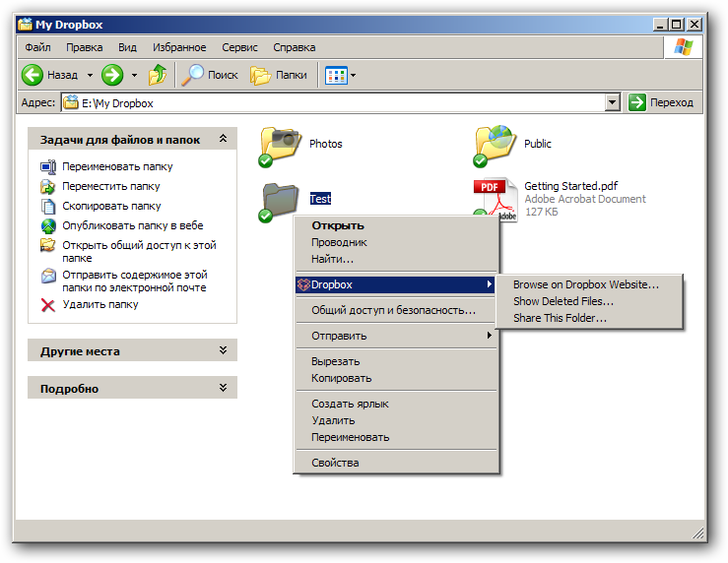Click the My Dropbox title bar icon
The height and width of the screenshot is (563, 728).
coord(25,25)
